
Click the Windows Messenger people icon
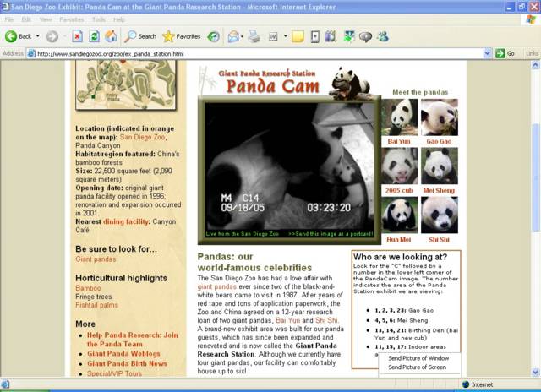[x=383, y=36]
